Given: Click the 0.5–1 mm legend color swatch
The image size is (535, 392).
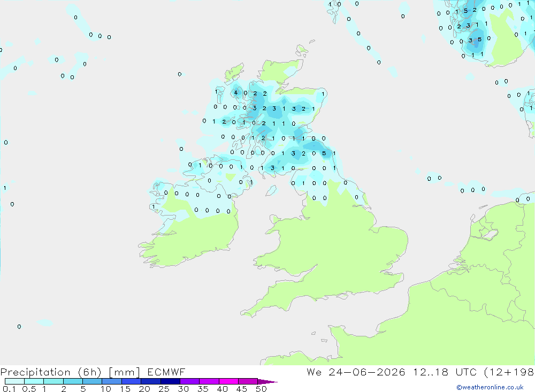Looking at the screenshot, I should point(34,381).
